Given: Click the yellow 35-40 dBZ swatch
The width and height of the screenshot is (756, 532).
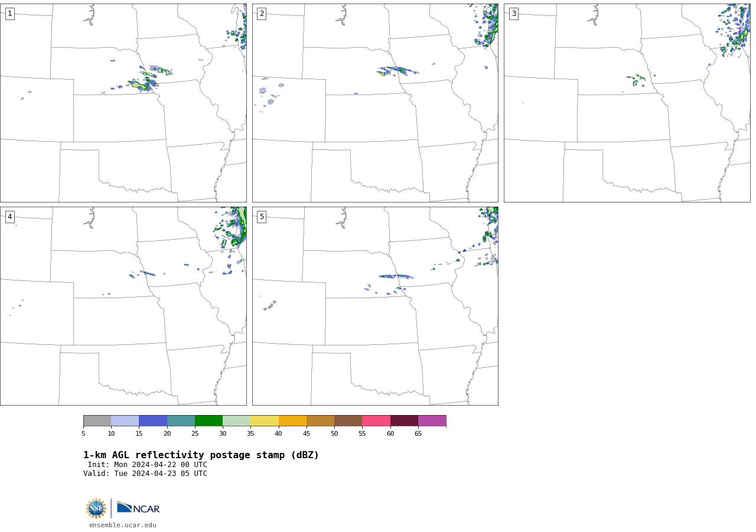Looking at the screenshot, I should 265,421.
